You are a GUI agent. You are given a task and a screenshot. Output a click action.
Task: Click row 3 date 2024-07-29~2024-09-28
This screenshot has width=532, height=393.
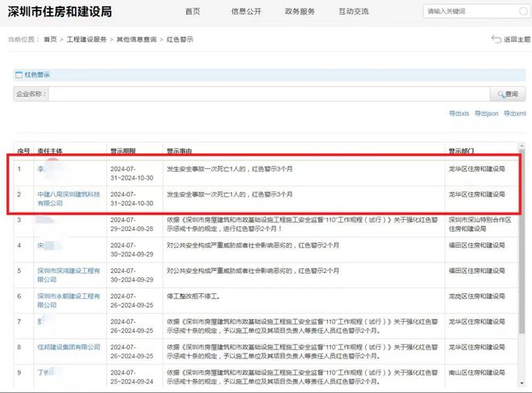click(x=131, y=224)
